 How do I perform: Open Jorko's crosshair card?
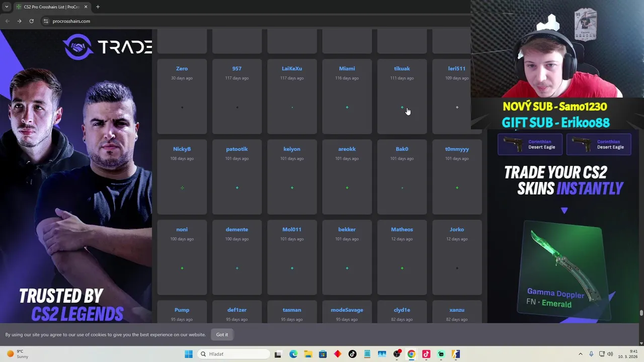click(457, 258)
